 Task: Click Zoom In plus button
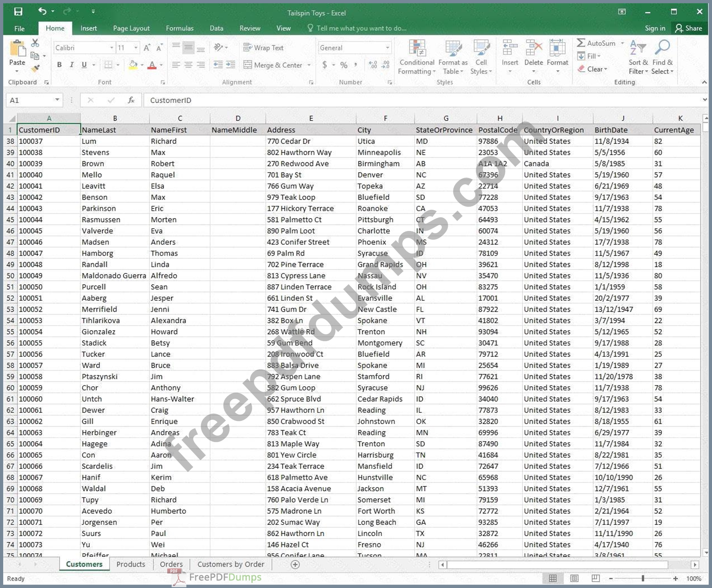click(675, 578)
